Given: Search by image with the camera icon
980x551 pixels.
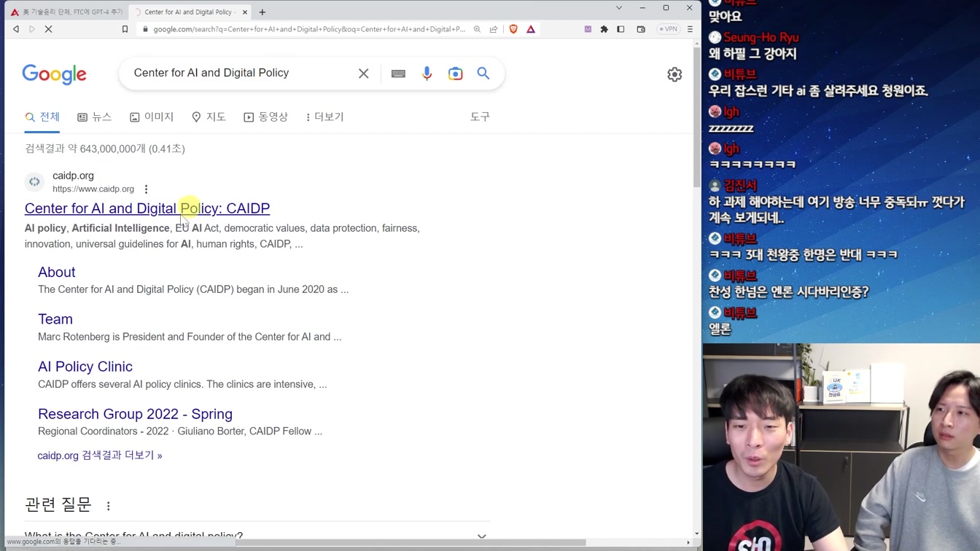Looking at the screenshot, I should 456,74.
